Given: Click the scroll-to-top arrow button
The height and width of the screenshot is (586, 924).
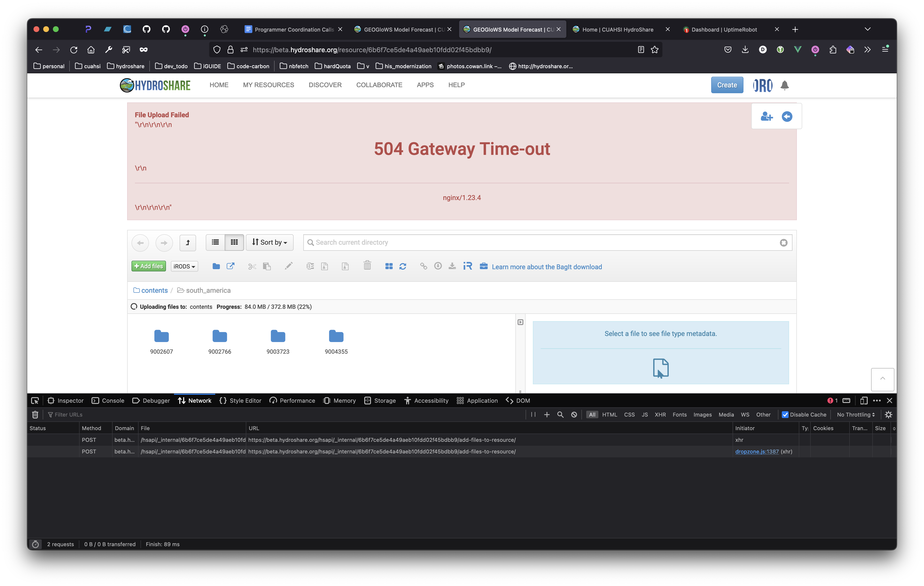Looking at the screenshot, I should [882, 379].
